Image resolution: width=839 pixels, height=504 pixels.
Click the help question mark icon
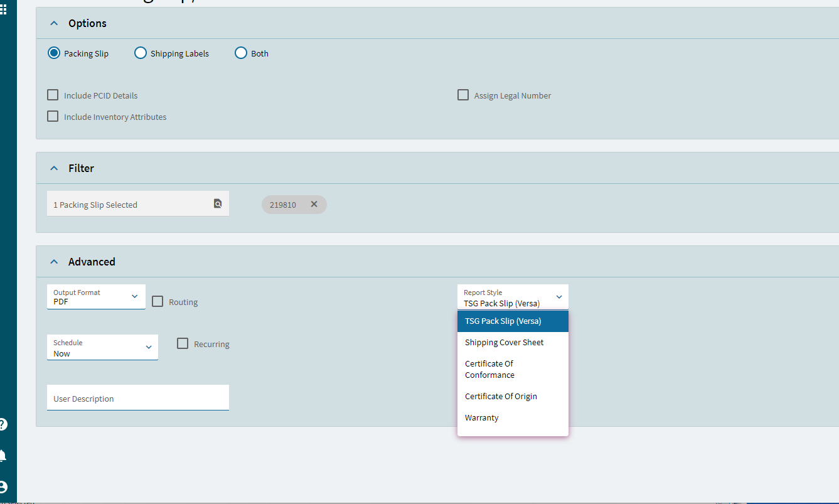point(3,424)
